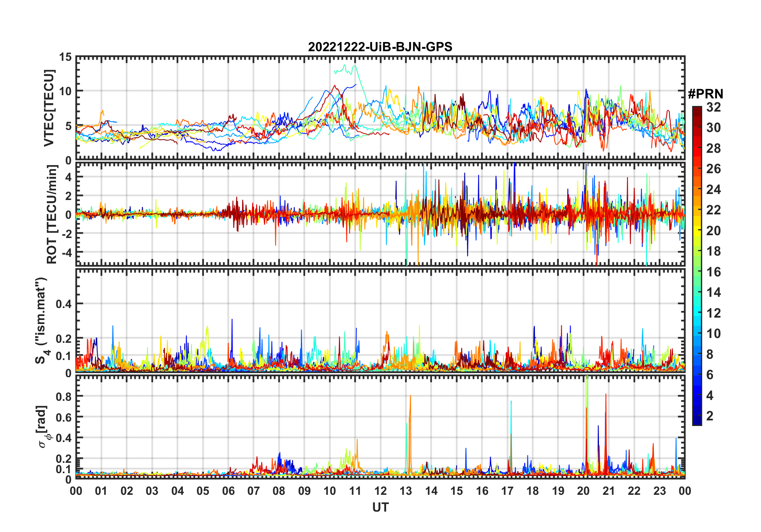Viewport: 761px width, 532px height.
Task: Select colorbar tick label 26
Action: coord(713,169)
